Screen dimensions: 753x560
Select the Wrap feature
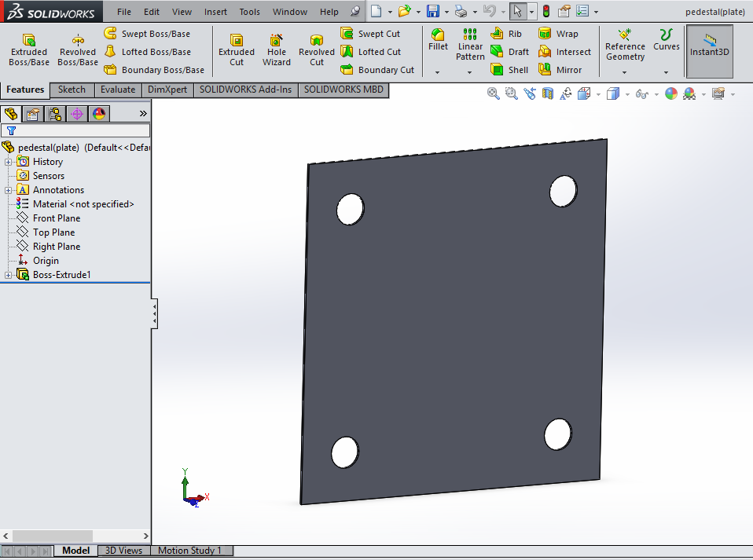click(558, 34)
